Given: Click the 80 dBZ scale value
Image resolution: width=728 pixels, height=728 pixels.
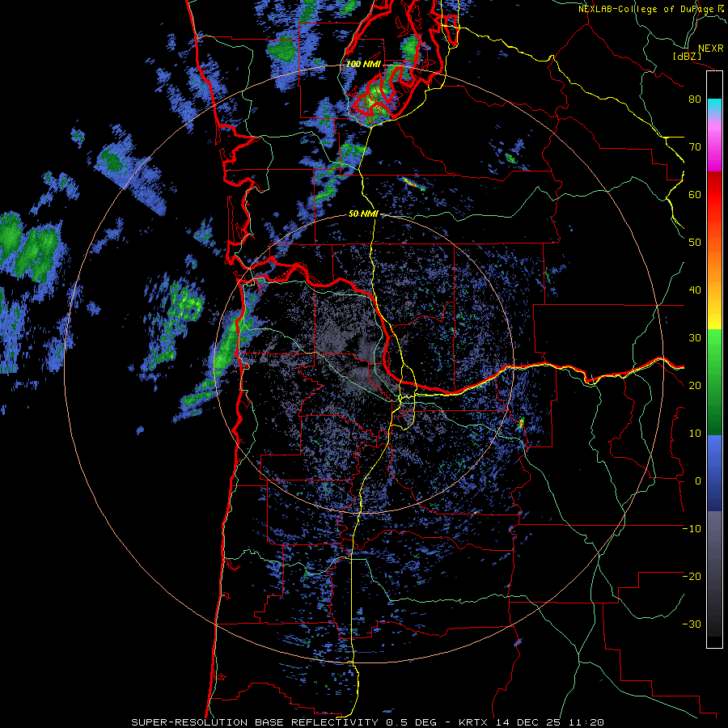Looking at the screenshot, I should (x=695, y=99).
